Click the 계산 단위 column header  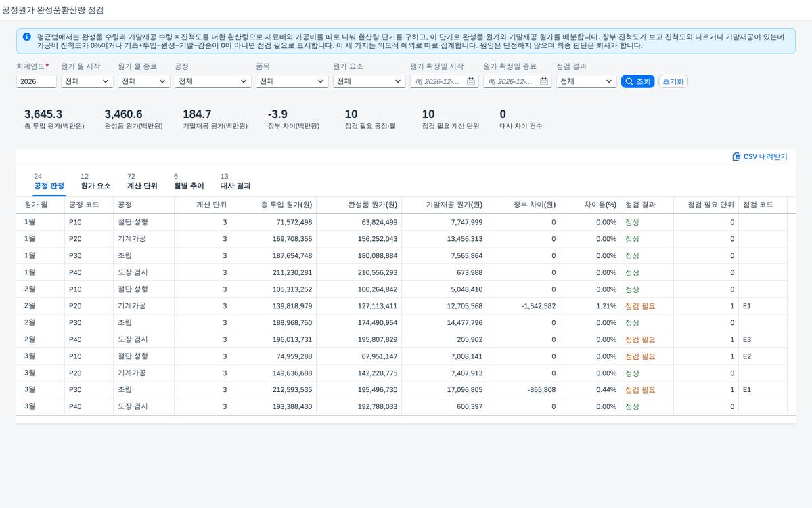click(203, 205)
